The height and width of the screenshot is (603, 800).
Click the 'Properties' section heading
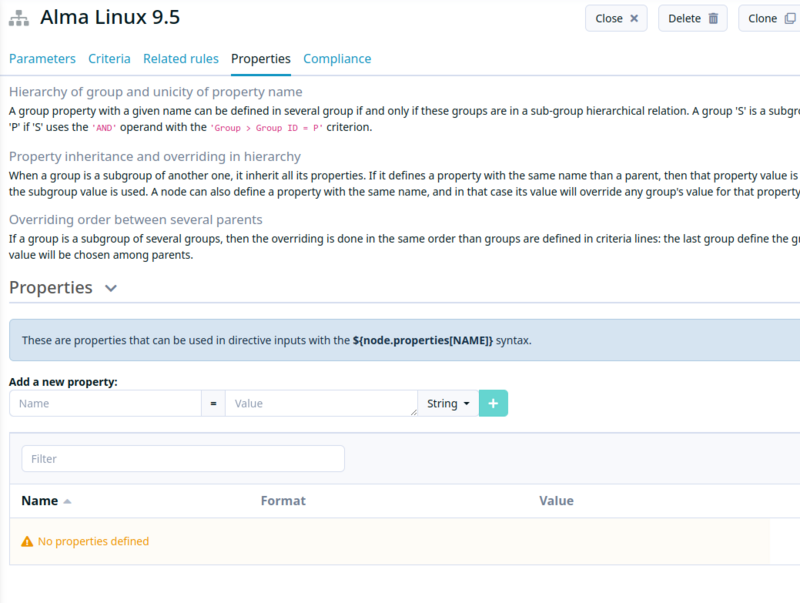click(x=51, y=288)
